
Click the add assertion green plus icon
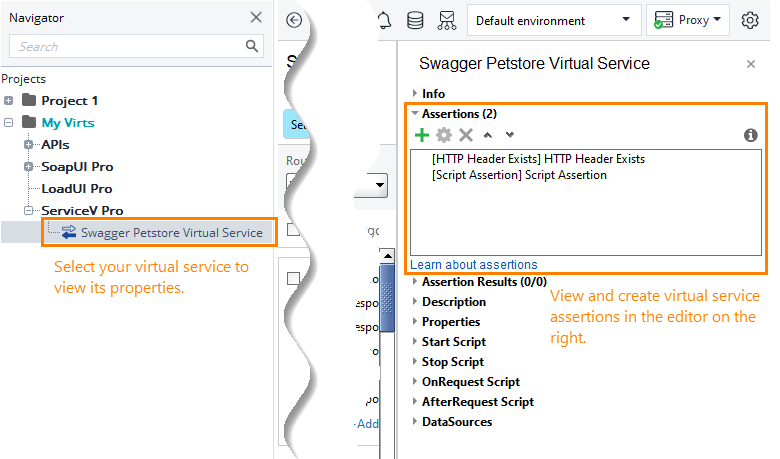coord(422,135)
